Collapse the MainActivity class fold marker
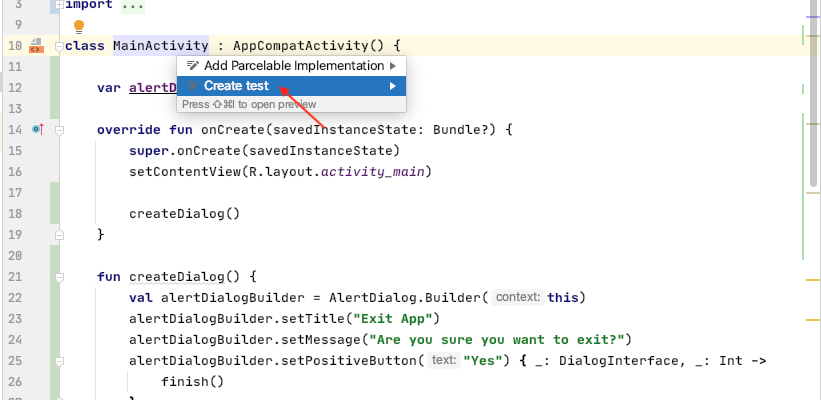Screen dimensions: 821x400 pyautogui.click(x=59, y=47)
